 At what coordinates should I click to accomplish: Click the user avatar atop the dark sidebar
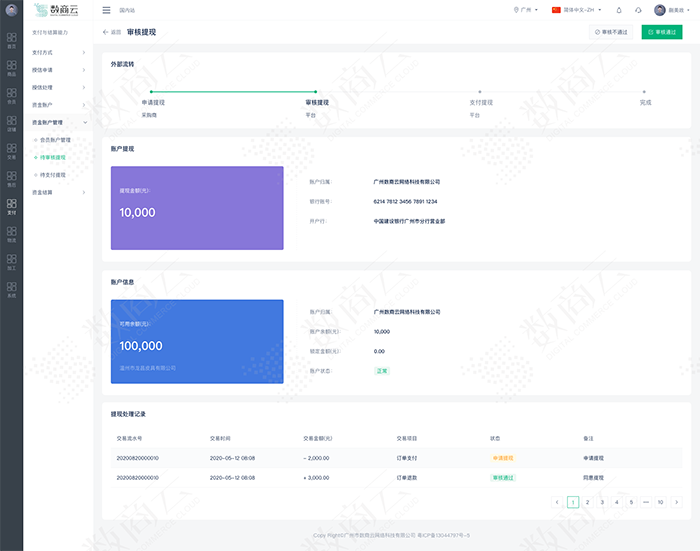[x=12, y=10]
